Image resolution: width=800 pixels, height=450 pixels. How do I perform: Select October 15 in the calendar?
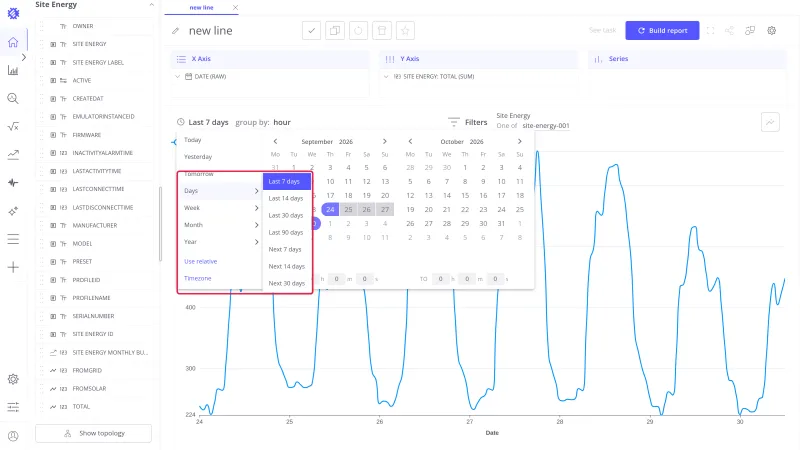[465, 195]
